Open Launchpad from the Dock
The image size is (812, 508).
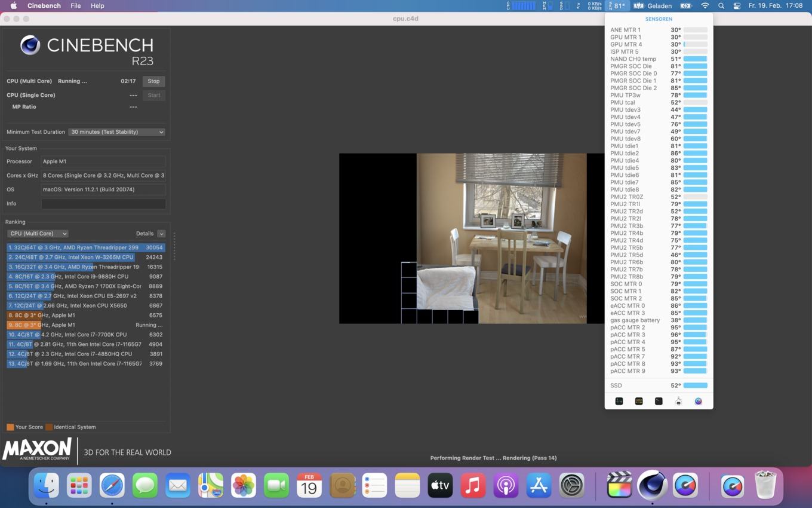pyautogui.click(x=79, y=485)
